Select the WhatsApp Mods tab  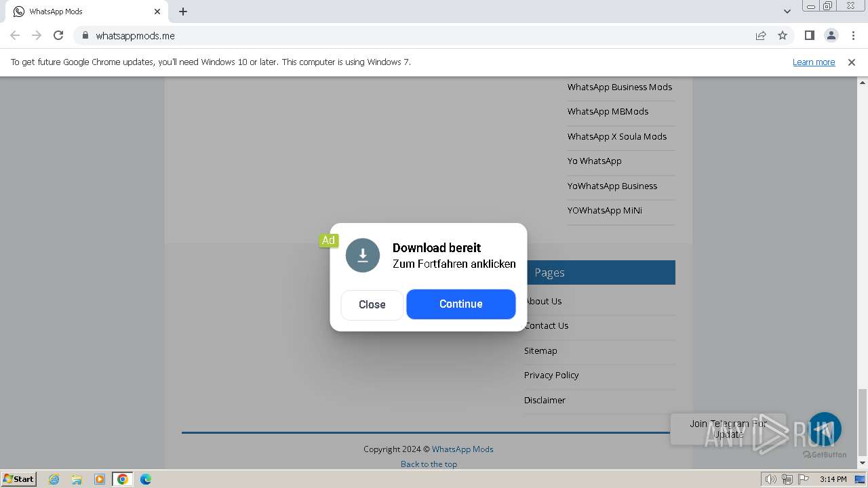coord(85,12)
